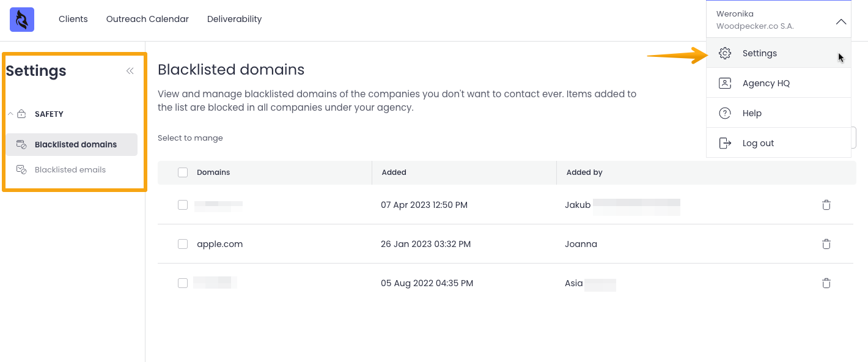The height and width of the screenshot is (362, 868).
Task: Delete the apple.com blacklisted domain
Action: click(826, 244)
